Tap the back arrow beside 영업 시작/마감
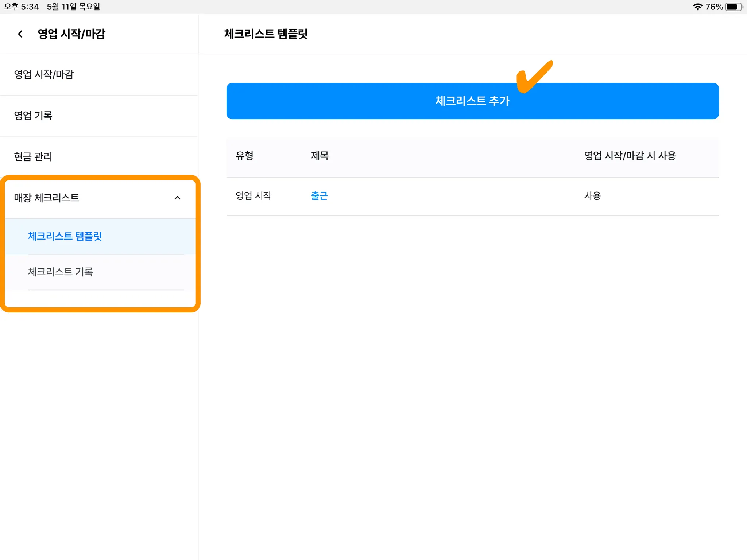747x560 pixels. point(20,34)
